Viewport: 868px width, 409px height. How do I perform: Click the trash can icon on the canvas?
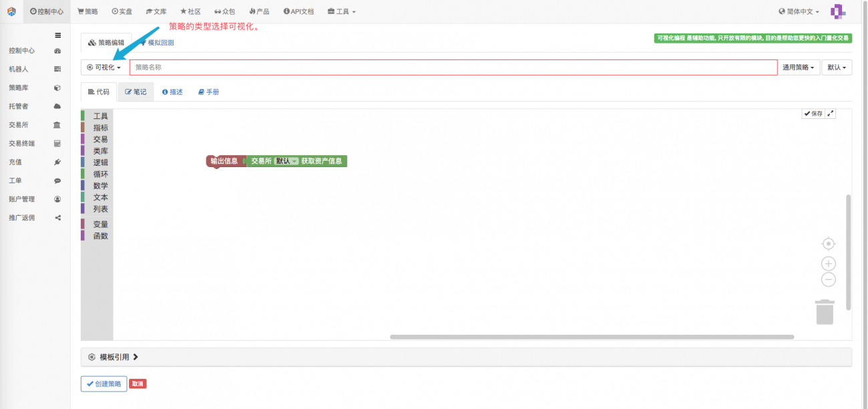tap(825, 311)
